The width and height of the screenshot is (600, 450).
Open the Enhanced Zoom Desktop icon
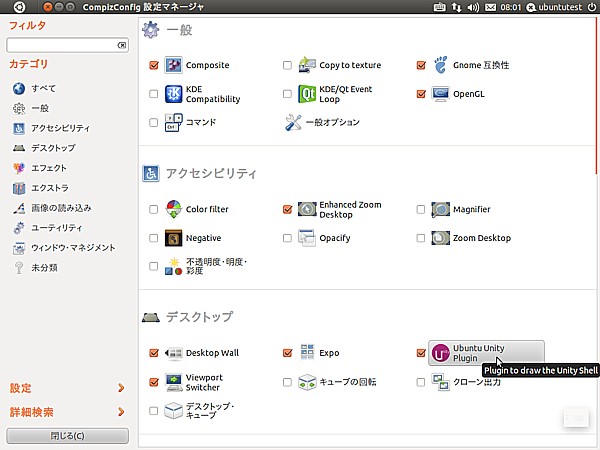coord(307,209)
